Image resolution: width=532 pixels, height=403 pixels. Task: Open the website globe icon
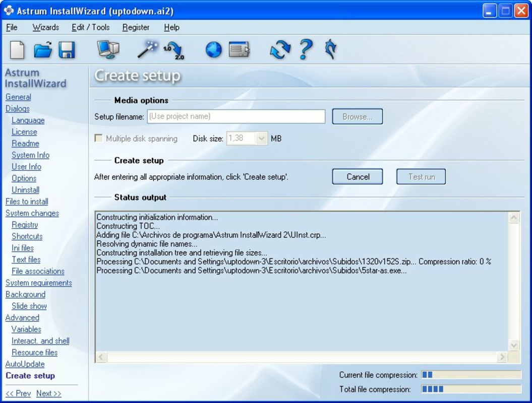(x=214, y=49)
